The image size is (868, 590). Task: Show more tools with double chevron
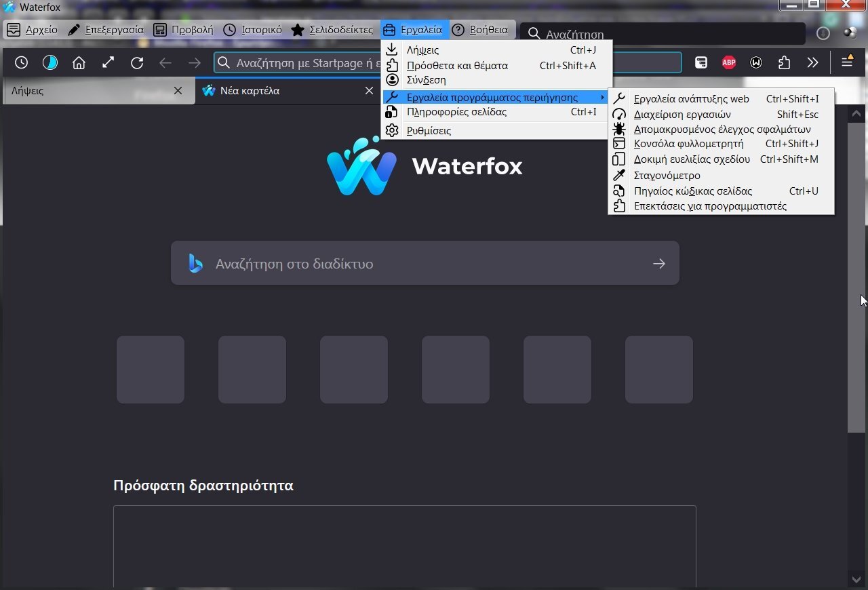[812, 63]
